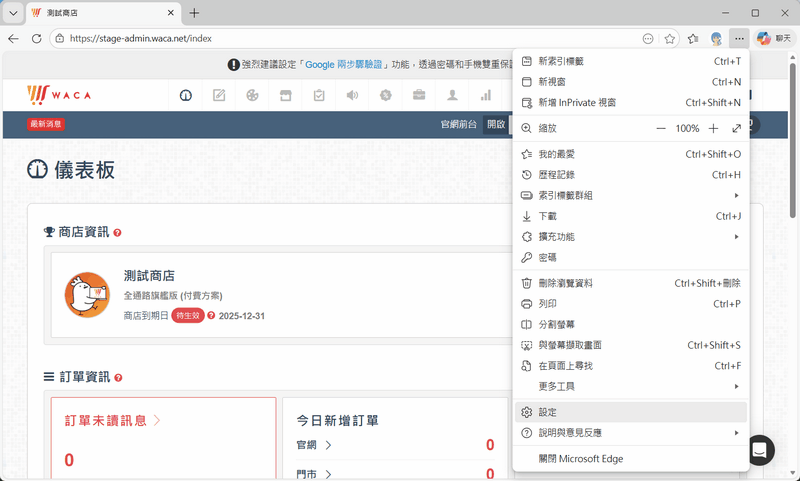Click the zoom in plus button
This screenshot has width=800, height=481.
pyautogui.click(x=713, y=129)
